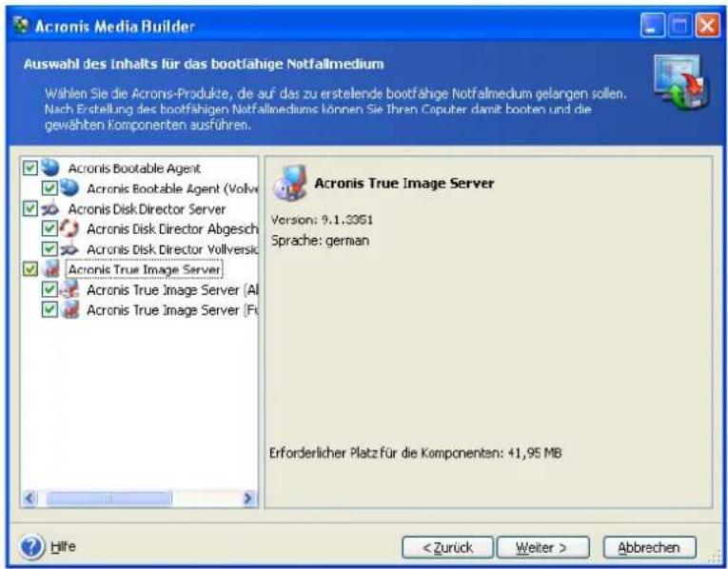Close the Acronis Media Builder window
The image size is (728, 569).
pos(707,25)
